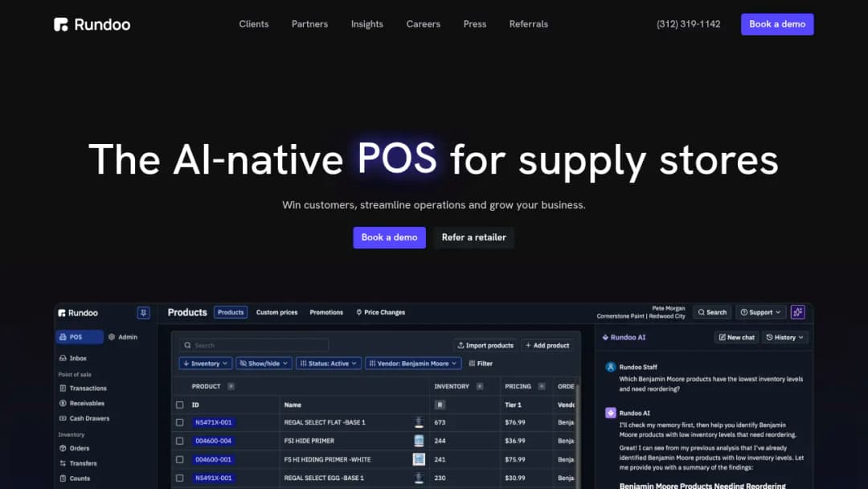868x489 pixels.
Task: Toggle the select-all checkbox in the ID header
Action: pyautogui.click(x=179, y=405)
